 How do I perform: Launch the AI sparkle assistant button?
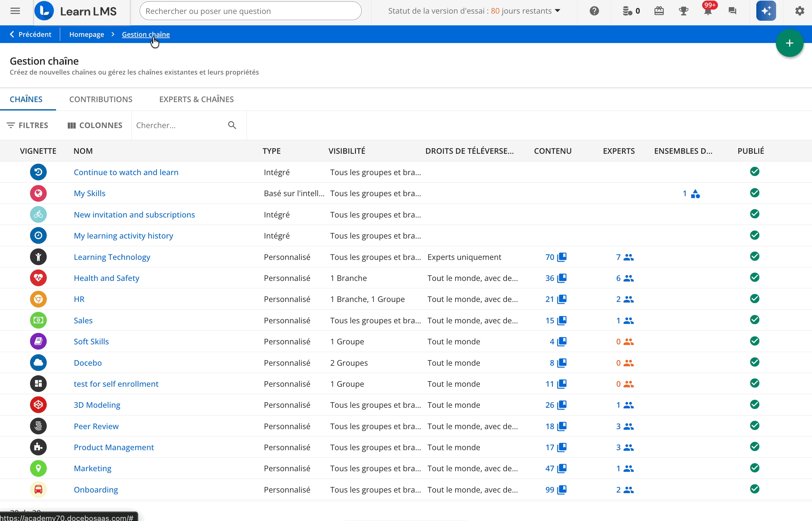766,11
